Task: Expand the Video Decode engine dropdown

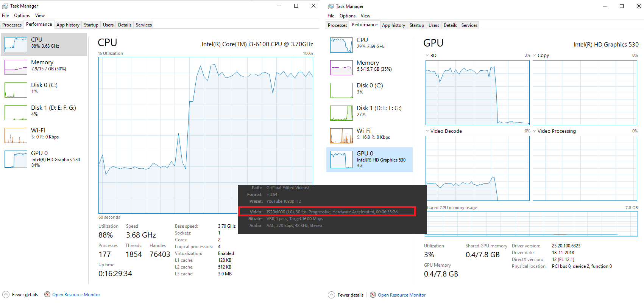Action: tap(427, 131)
